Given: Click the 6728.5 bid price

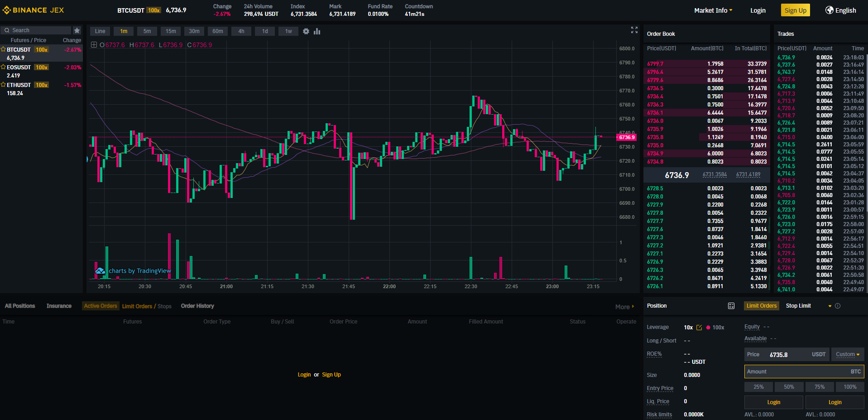Looking at the screenshot, I should pyautogui.click(x=655, y=188).
